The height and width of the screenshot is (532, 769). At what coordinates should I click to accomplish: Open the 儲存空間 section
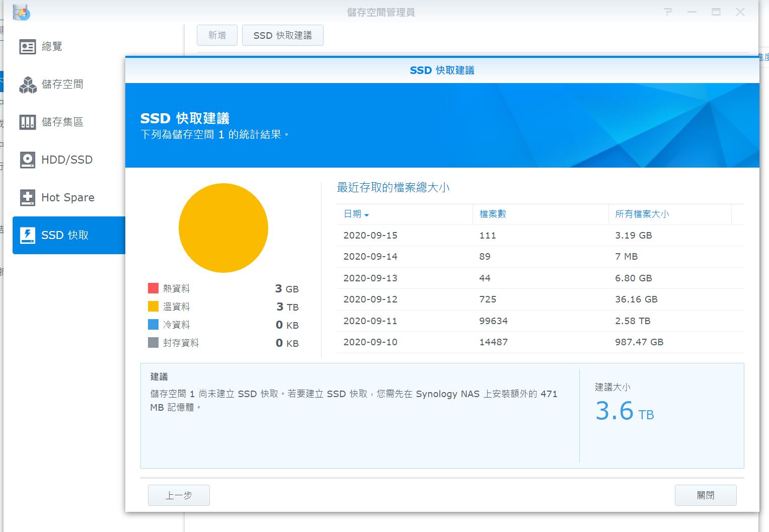point(69,85)
